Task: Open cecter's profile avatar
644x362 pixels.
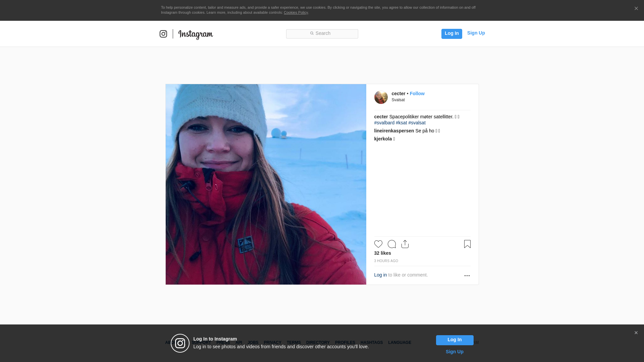Action: tap(381, 97)
